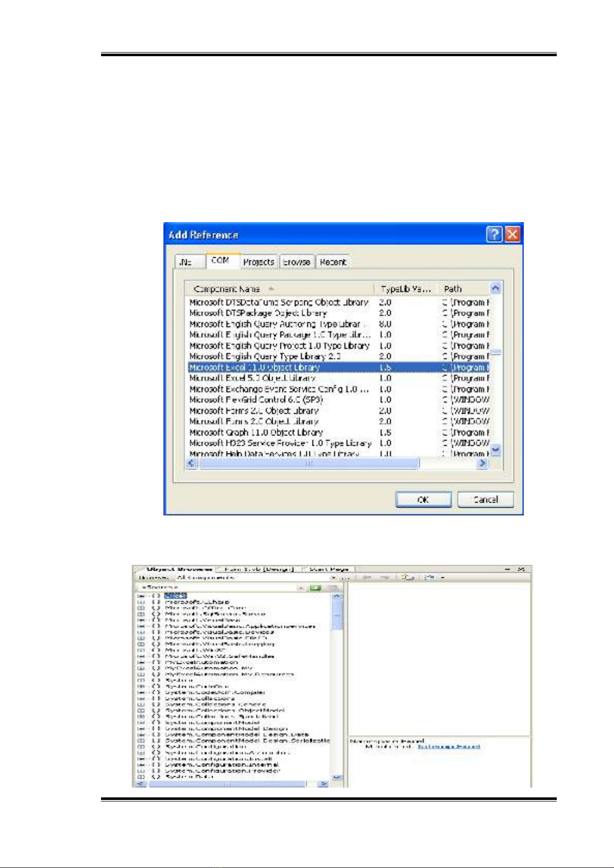Select Microsoft Graph 11.0 Object Library row
Image resolution: width=614 pixels, height=868 pixels.
click(x=256, y=432)
